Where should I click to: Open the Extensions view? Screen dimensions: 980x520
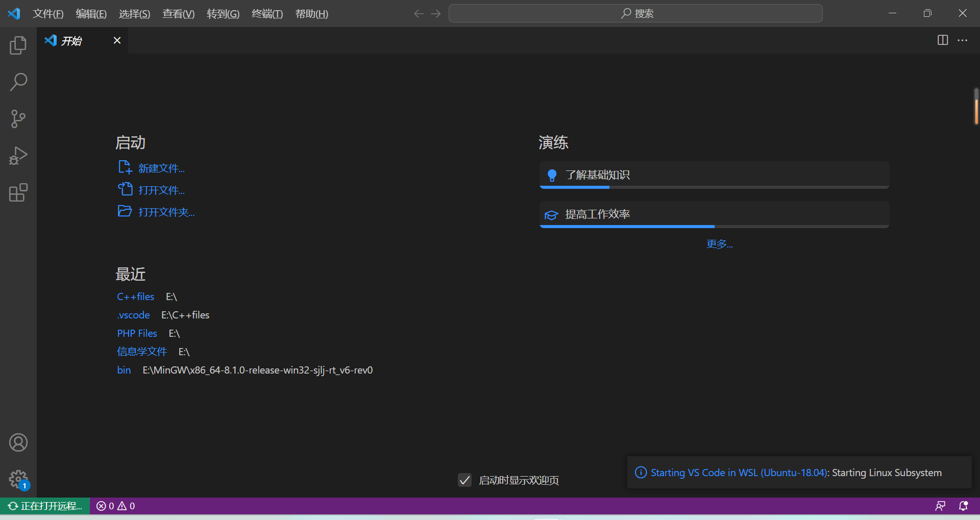click(x=18, y=192)
